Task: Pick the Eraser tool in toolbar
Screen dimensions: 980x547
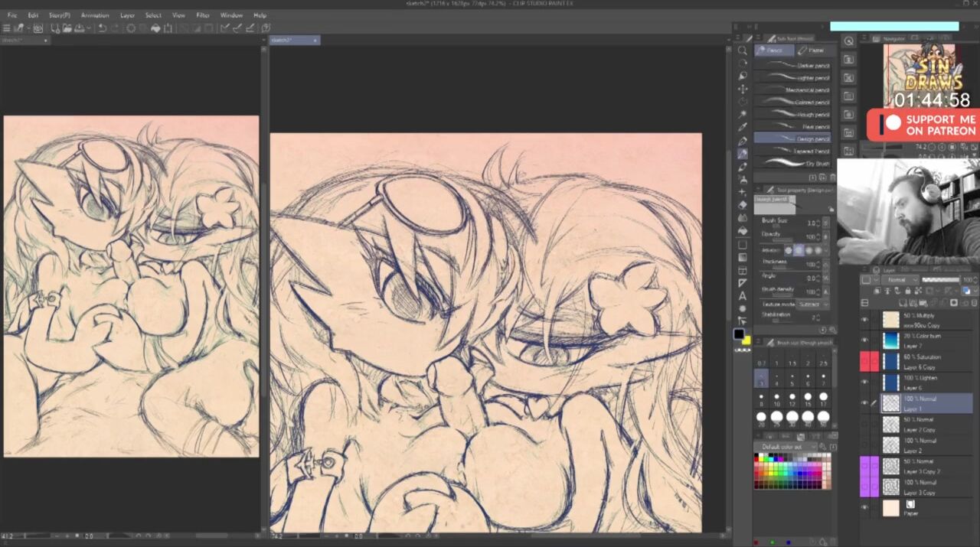Action: pyautogui.click(x=743, y=205)
